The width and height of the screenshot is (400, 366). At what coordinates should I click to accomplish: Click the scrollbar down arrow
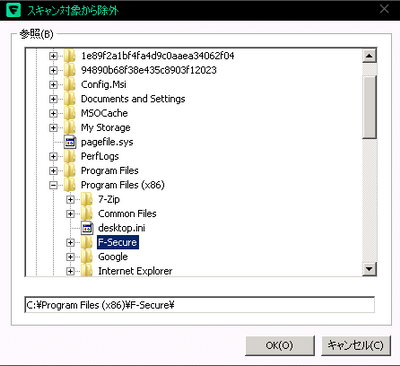(369, 269)
